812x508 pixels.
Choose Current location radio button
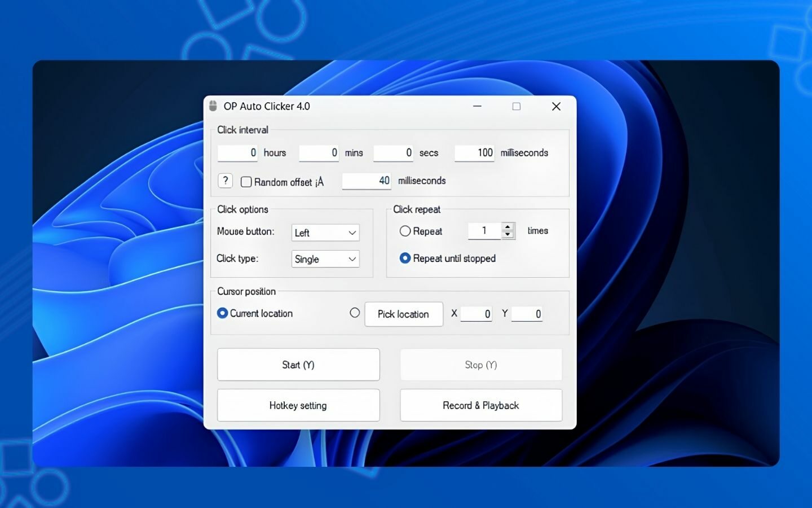pos(223,313)
